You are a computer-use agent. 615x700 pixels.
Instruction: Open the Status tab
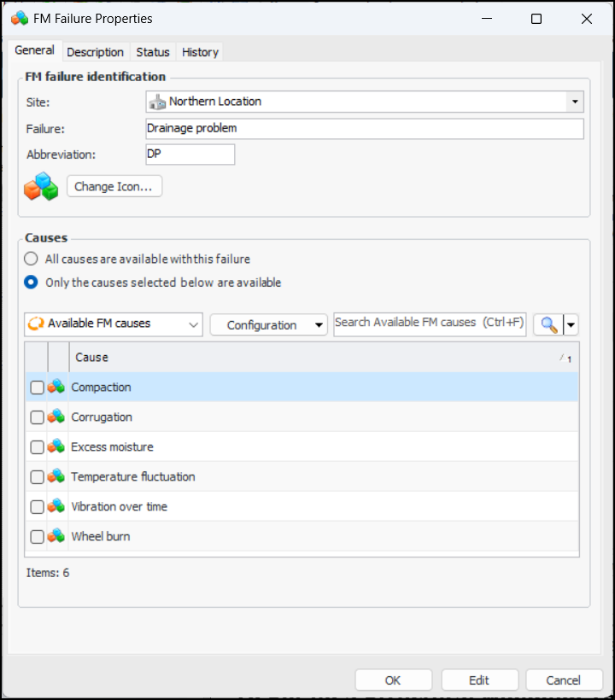pos(153,52)
